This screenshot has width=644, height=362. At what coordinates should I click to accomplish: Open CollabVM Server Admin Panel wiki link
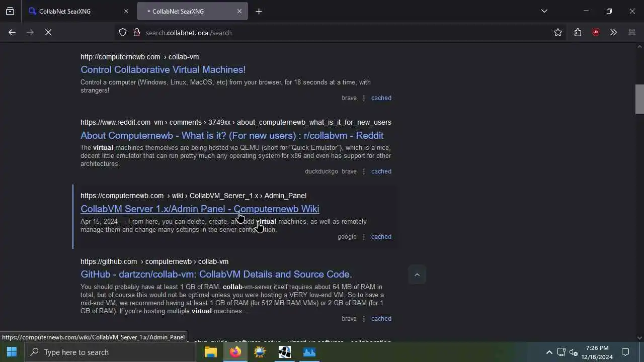coord(200,209)
